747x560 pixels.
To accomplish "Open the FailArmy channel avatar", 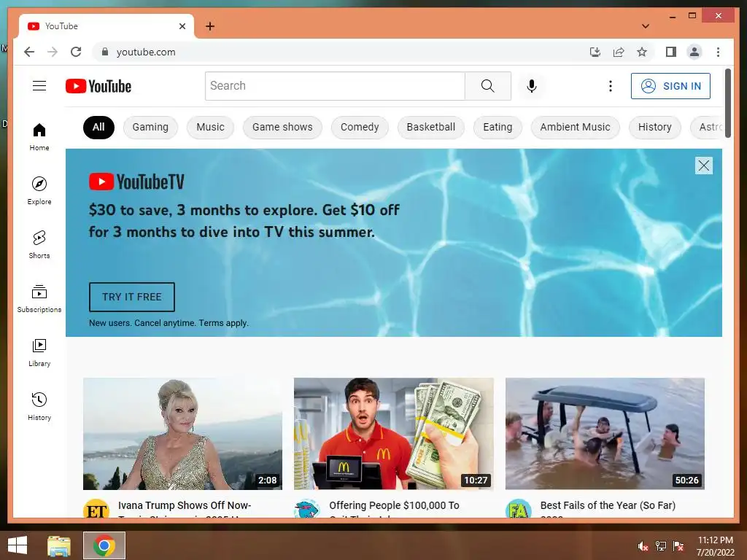I will point(518,508).
